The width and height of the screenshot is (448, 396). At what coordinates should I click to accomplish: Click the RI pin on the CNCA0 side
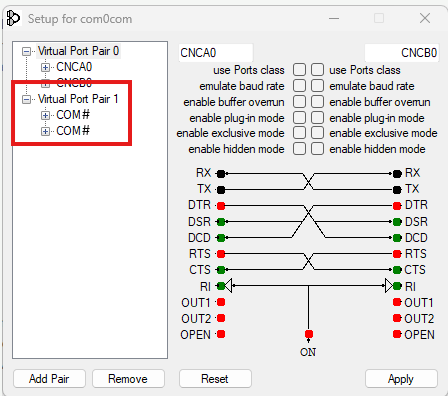tap(221, 286)
